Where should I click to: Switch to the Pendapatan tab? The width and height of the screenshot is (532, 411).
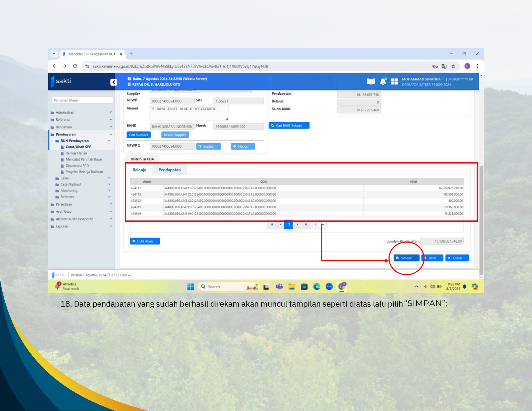tap(170, 169)
